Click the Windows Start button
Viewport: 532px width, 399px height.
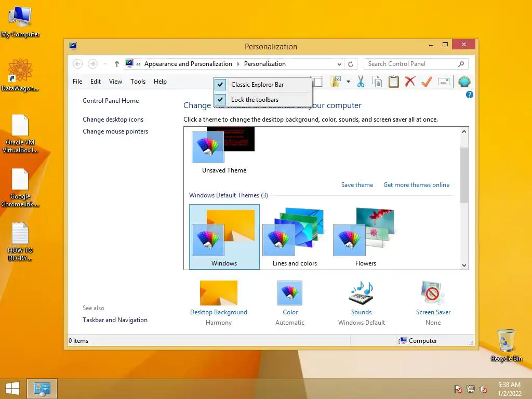[12, 389]
